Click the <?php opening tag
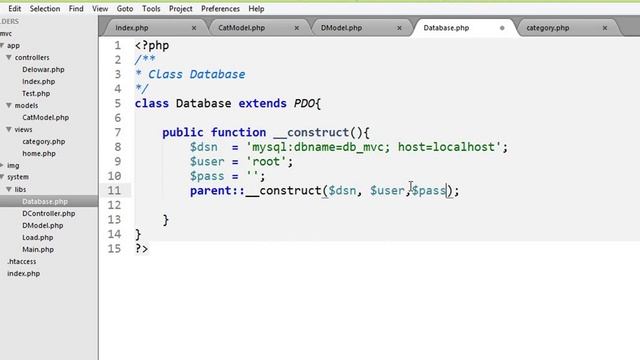 pyautogui.click(x=152, y=45)
